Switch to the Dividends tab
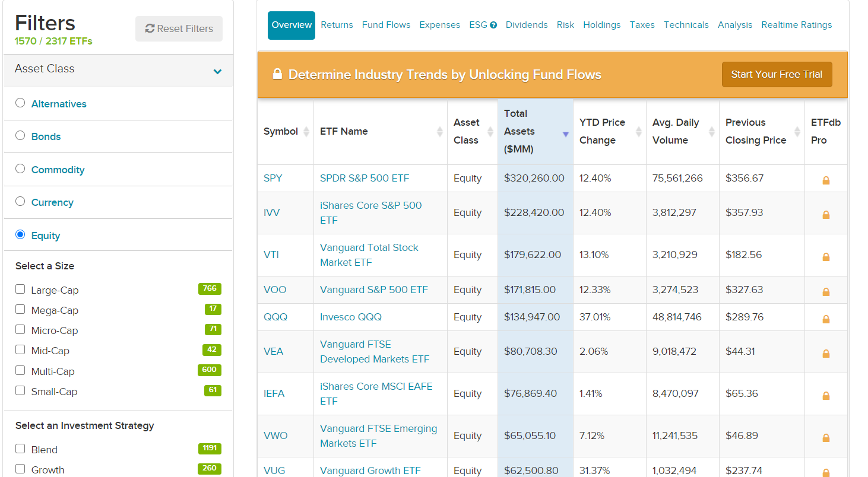This screenshot has width=868, height=477. pyautogui.click(x=527, y=25)
